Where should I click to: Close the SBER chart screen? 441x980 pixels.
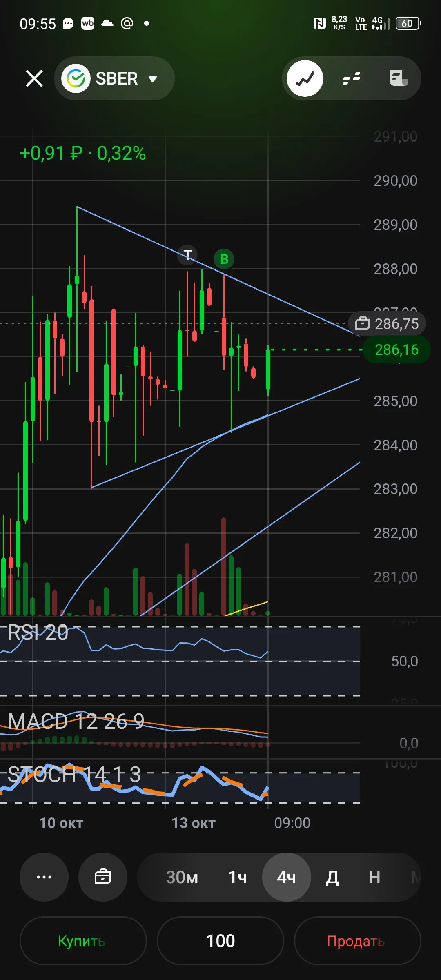pos(34,78)
